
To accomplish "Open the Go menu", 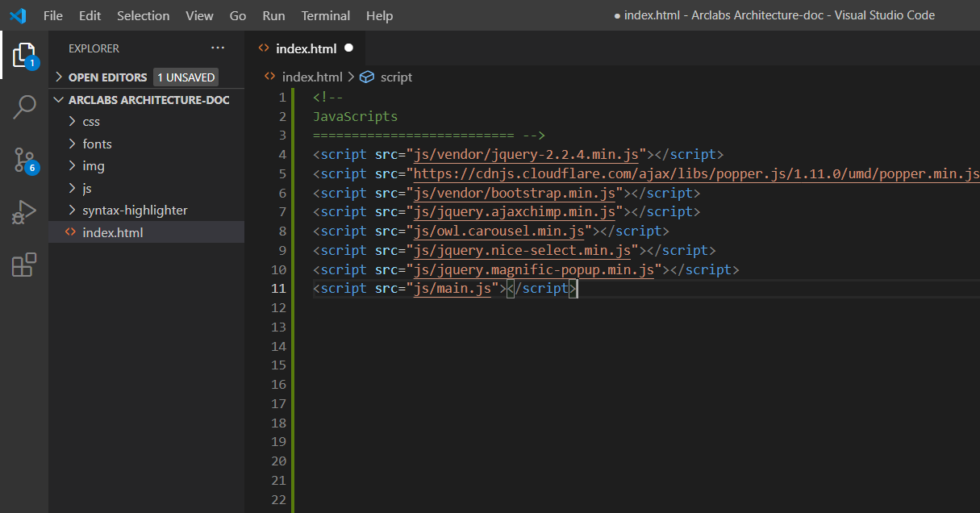I will [238, 15].
